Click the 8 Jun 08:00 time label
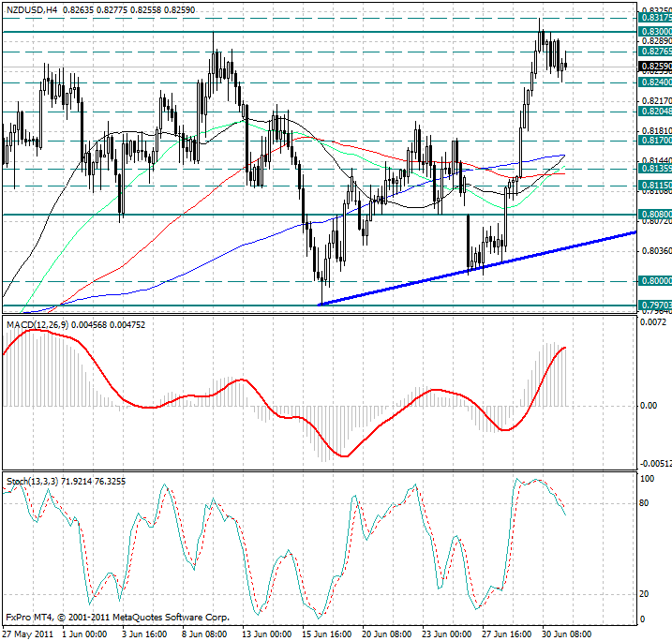This screenshot has width=672, height=641. (x=206, y=634)
